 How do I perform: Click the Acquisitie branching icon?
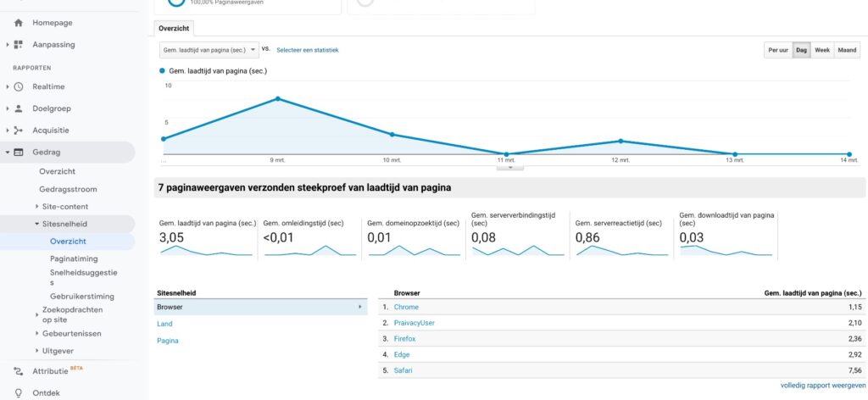click(19, 131)
